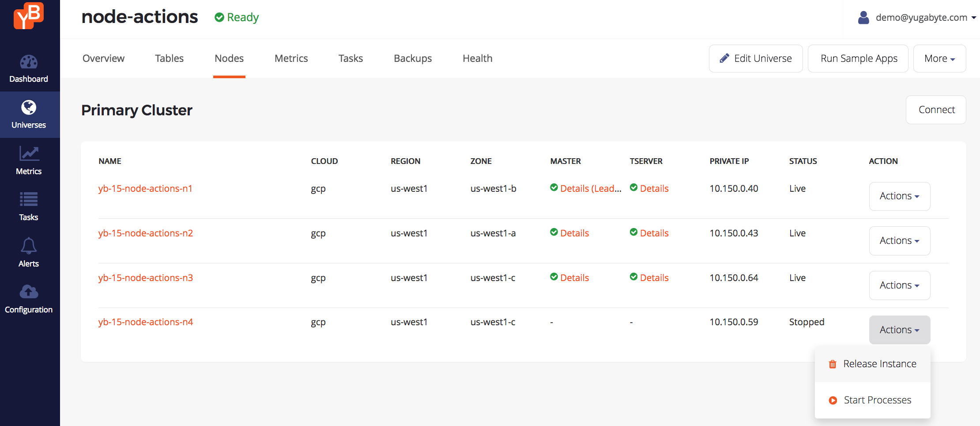The width and height of the screenshot is (980, 426).
Task: Open the Dashboard sidebar icon
Action: (29, 62)
